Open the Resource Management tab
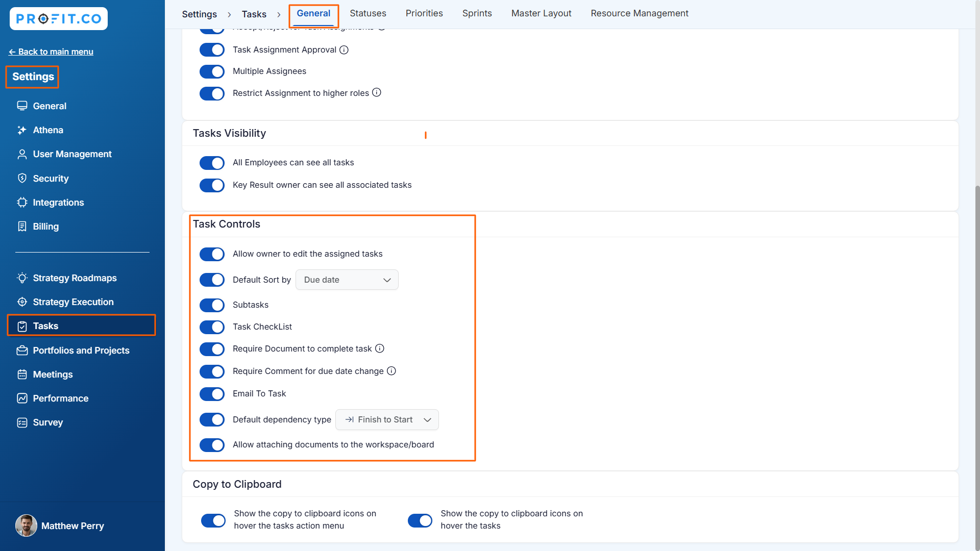 (x=640, y=13)
